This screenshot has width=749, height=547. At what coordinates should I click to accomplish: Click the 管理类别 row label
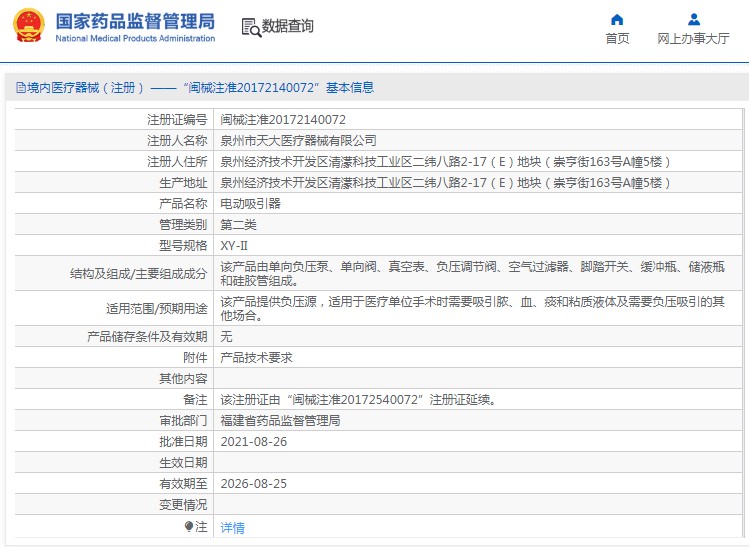pyautogui.click(x=183, y=225)
